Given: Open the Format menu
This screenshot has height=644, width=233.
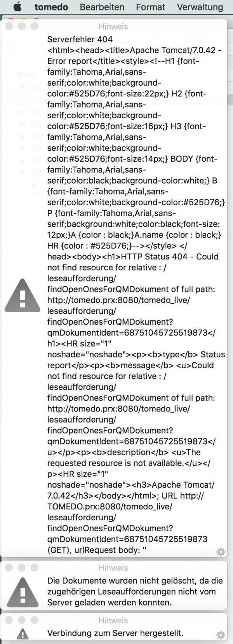Looking at the screenshot, I should 150,7.
